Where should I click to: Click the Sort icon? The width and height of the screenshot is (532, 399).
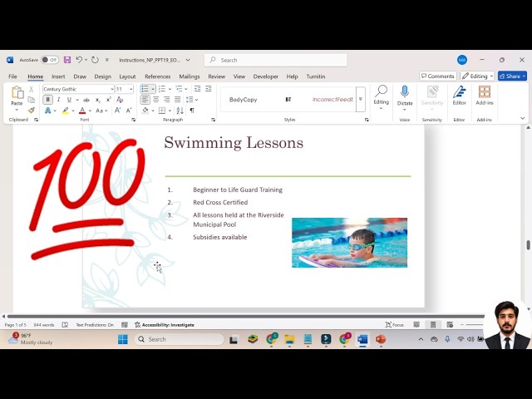point(180,111)
